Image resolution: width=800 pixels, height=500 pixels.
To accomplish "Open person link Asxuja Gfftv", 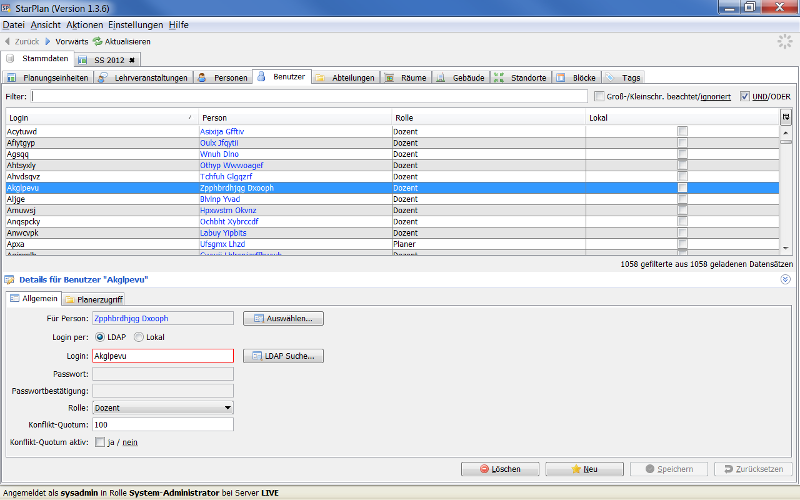I will (222, 132).
